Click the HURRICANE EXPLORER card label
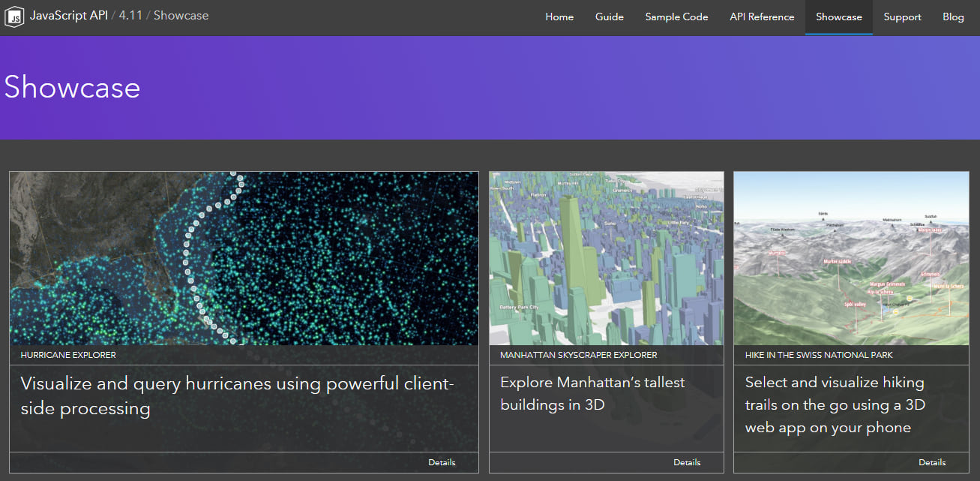This screenshot has height=481, width=980. (68, 355)
